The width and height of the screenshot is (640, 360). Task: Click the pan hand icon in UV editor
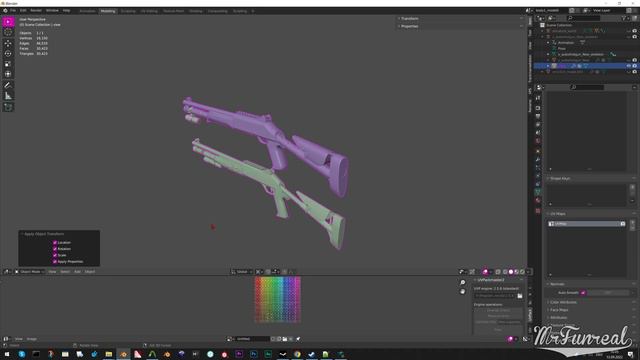(462, 291)
